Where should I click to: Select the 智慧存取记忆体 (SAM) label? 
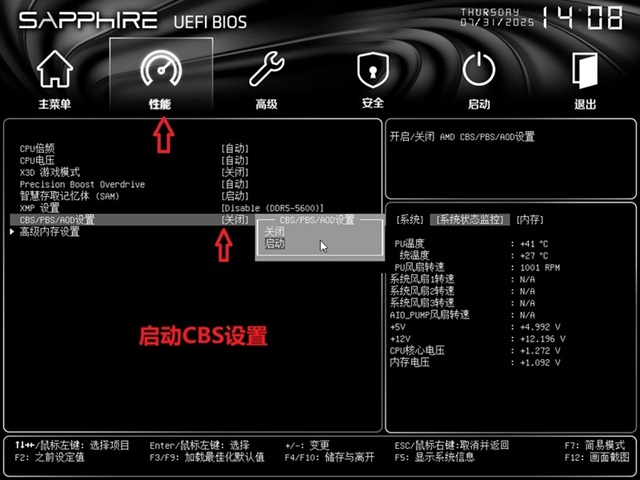pyautogui.click(x=69, y=196)
